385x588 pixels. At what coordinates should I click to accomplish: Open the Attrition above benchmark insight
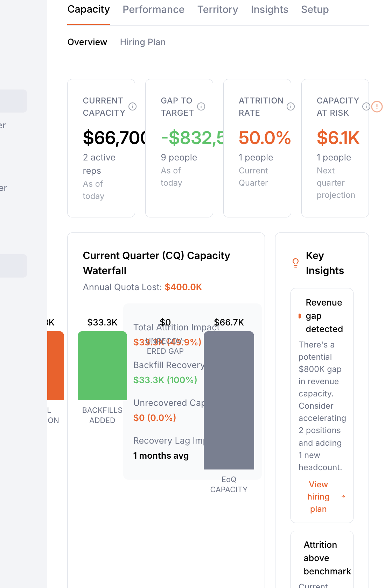point(327,558)
